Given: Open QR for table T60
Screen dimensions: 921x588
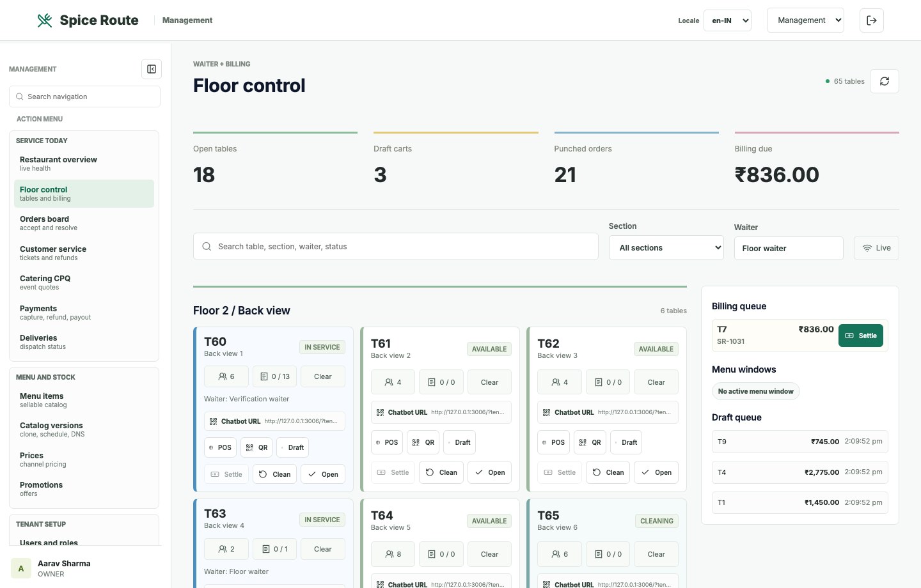Looking at the screenshot, I should (256, 447).
